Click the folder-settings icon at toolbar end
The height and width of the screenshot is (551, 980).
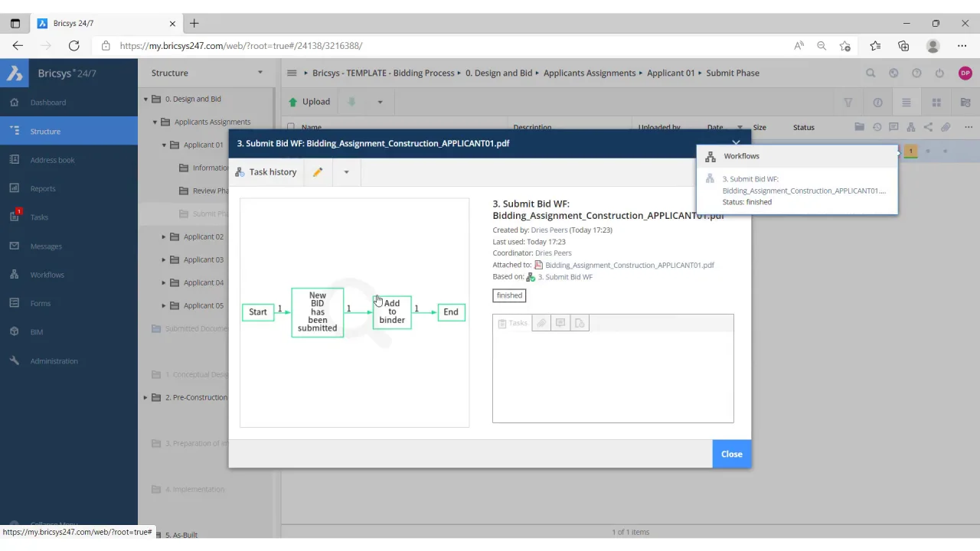(965, 103)
